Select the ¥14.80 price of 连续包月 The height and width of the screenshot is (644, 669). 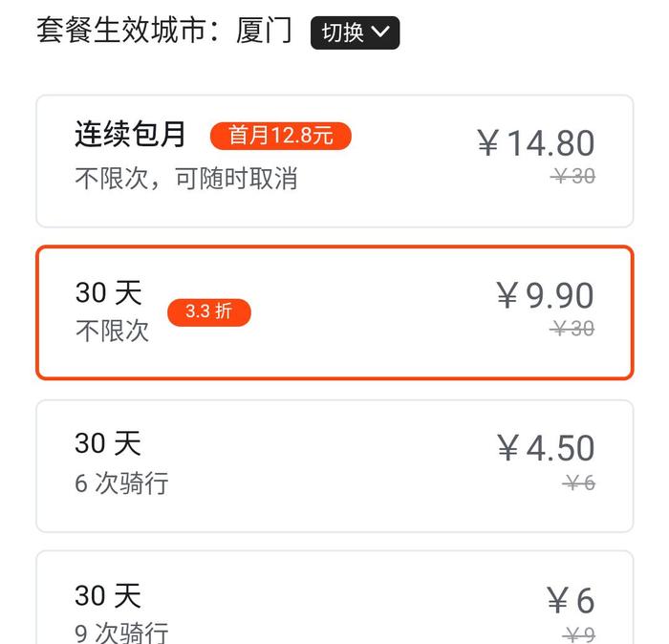pos(536,143)
